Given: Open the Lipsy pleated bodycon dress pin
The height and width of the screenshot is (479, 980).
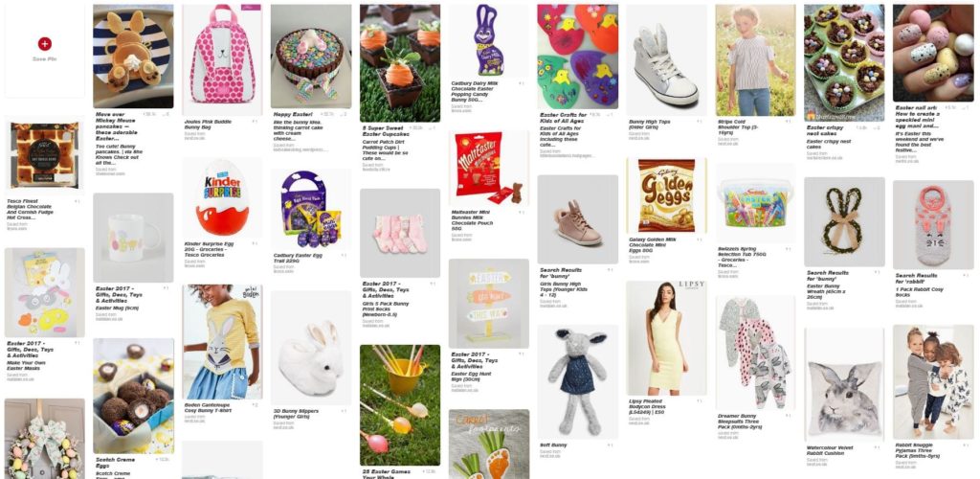Looking at the screenshot, I should point(666,338).
